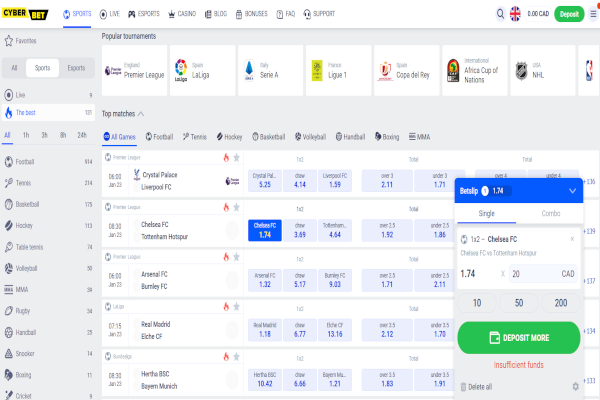The width and height of the screenshot is (600, 400).
Task: Favorite the Crystal Palace match star
Action: [236, 157]
